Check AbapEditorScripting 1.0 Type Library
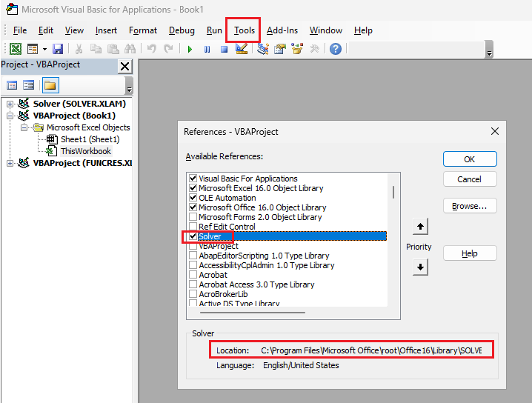This screenshot has width=532, height=403. [193, 255]
